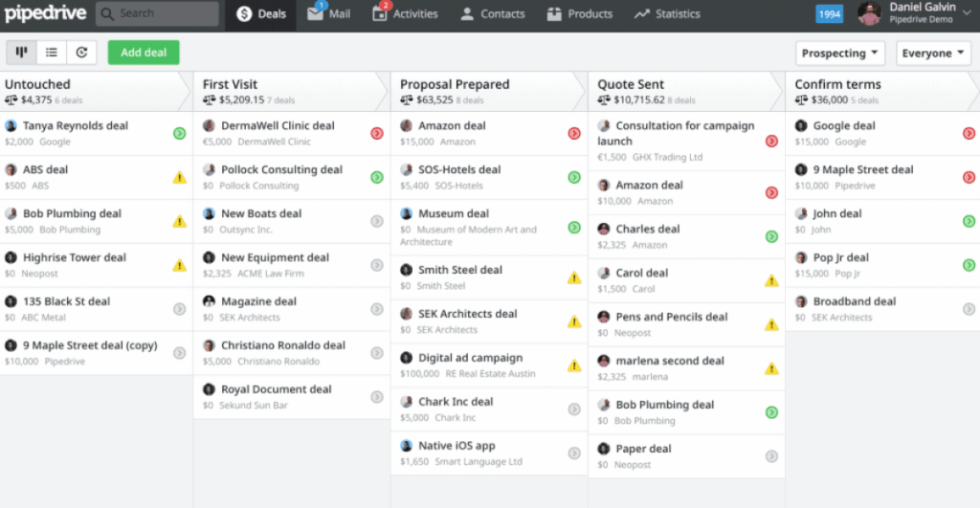The height and width of the screenshot is (508, 980).
Task: Click the First Visit stage header
Action: coord(292,91)
